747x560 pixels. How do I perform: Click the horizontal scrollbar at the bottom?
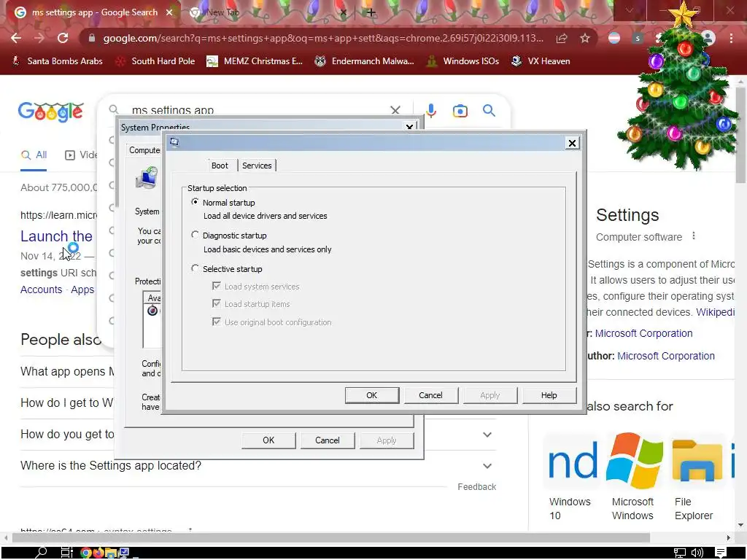coord(331,537)
